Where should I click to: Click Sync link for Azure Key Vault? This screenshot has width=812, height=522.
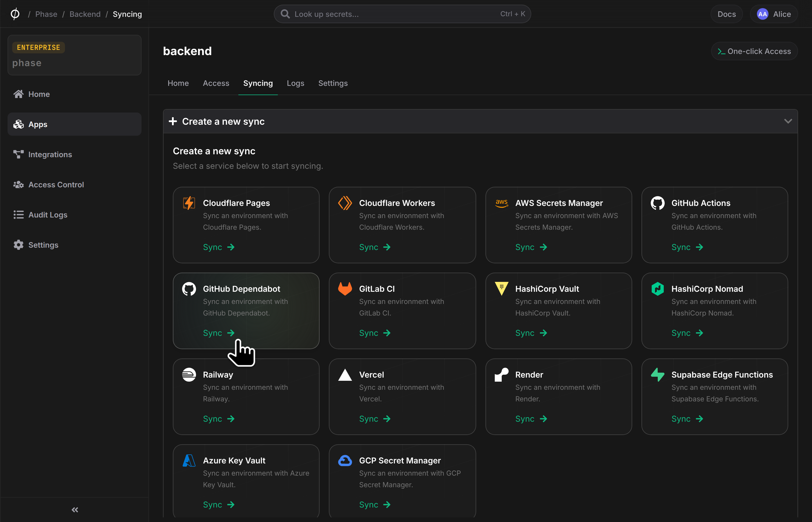(219, 504)
